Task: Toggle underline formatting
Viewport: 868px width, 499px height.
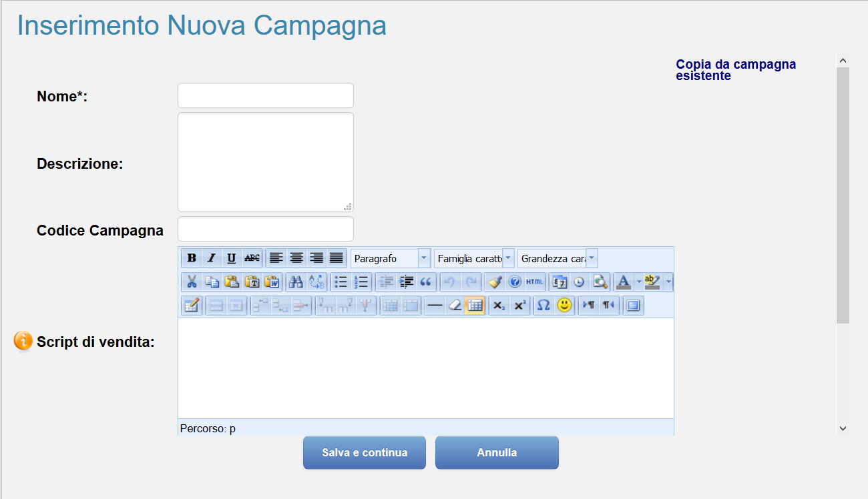Action: (232, 258)
